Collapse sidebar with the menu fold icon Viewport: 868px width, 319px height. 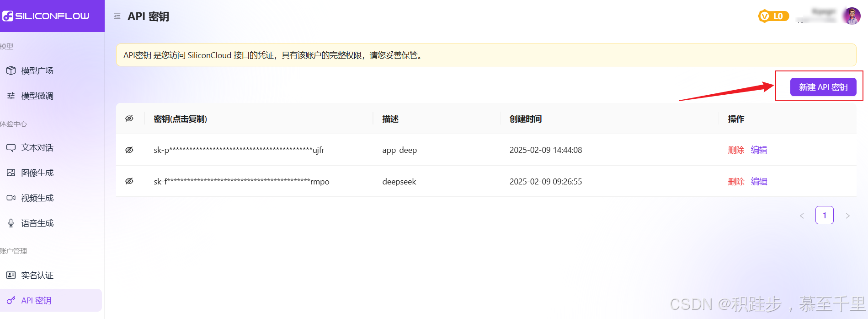117,16
